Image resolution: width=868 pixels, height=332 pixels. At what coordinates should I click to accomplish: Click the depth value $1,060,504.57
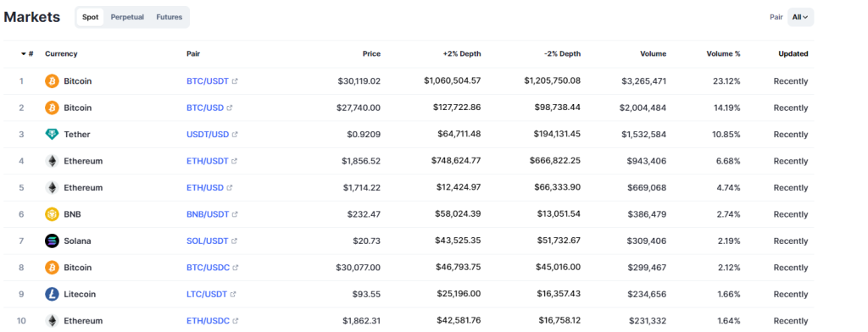[453, 80]
